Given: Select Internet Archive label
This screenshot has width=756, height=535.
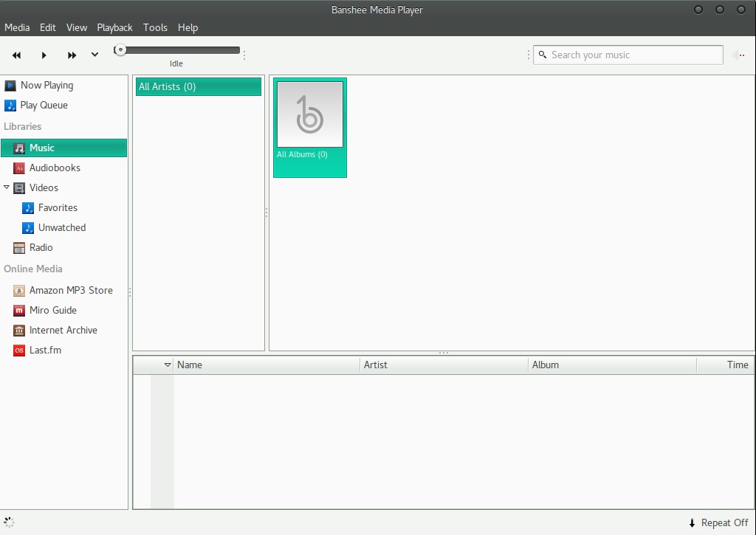Looking at the screenshot, I should pos(63,330).
